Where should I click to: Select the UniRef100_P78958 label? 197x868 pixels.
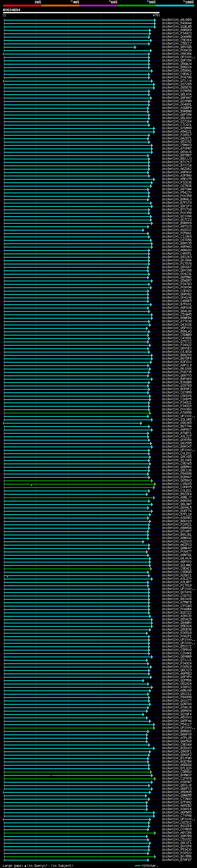click(x=177, y=412)
